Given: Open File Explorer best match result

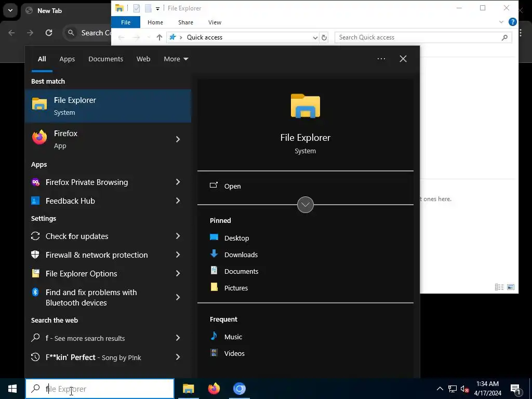Looking at the screenshot, I should [108, 106].
